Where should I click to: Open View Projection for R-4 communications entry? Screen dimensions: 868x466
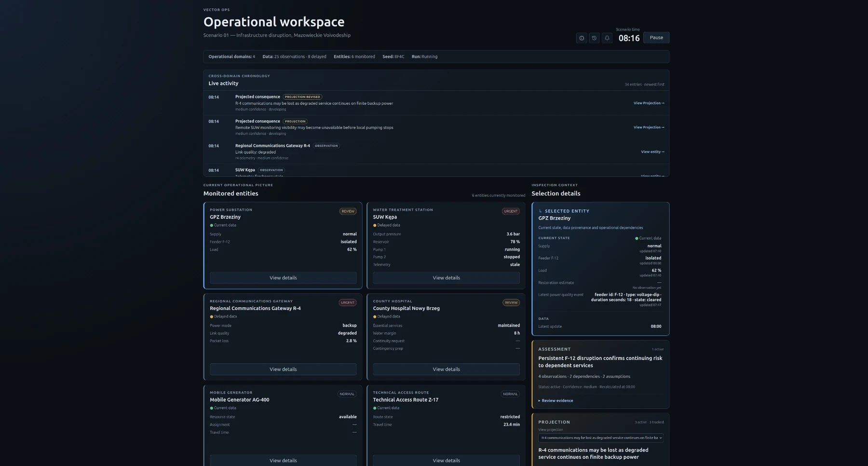tap(649, 103)
